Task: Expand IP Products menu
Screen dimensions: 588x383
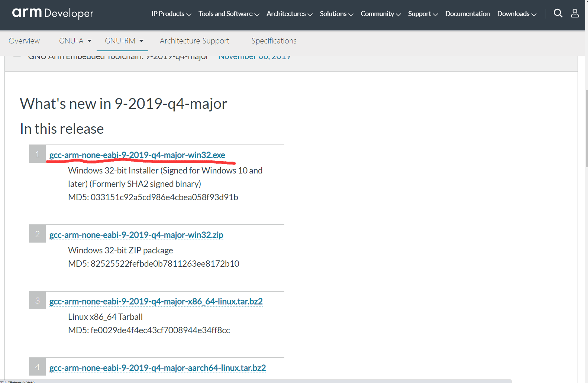Action: [x=171, y=14]
